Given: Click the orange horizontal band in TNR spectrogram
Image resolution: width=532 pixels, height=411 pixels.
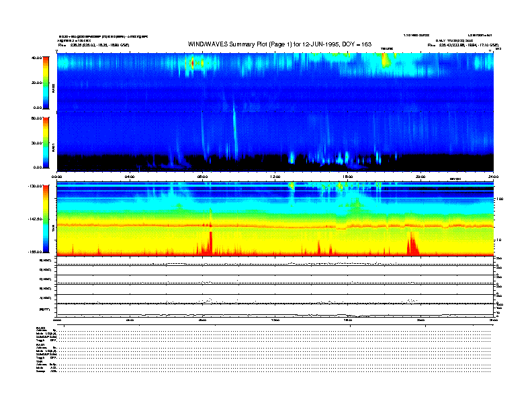Looking at the screenshot, I should coord(269,224).
